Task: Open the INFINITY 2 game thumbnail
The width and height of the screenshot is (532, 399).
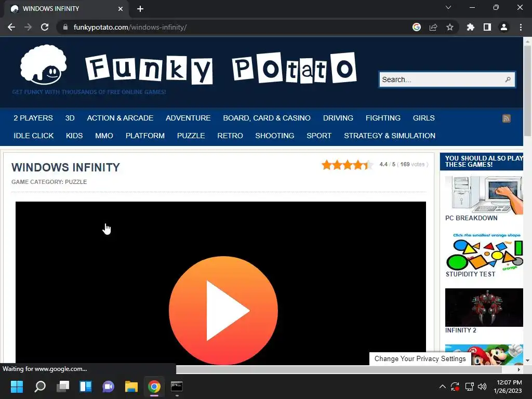Action: (484, 308)
